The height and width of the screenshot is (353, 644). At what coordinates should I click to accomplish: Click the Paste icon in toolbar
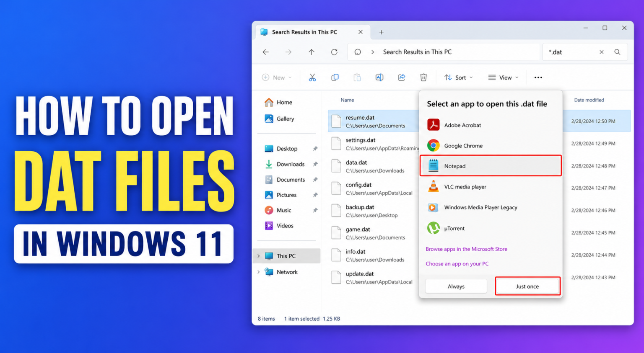click(x=357, y=77)
